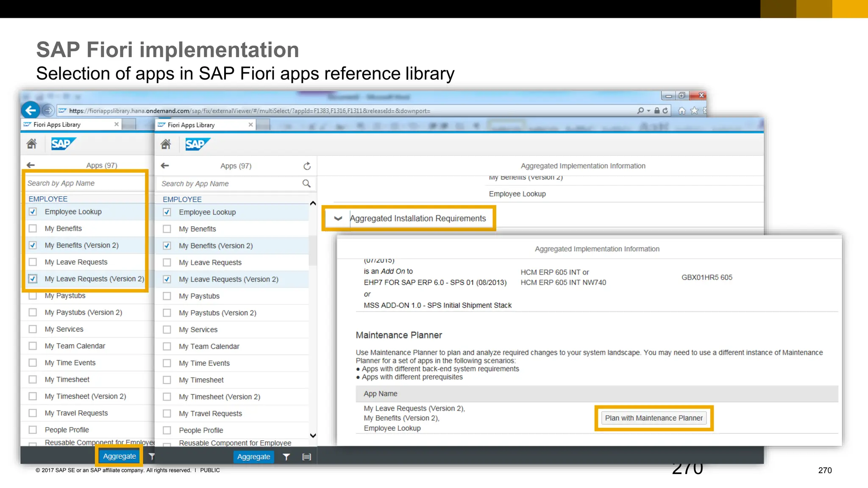Image resolution: width=868 pixels, height=488 pixels.
Task: Check My Services in left window list
Action: (33, 329)
